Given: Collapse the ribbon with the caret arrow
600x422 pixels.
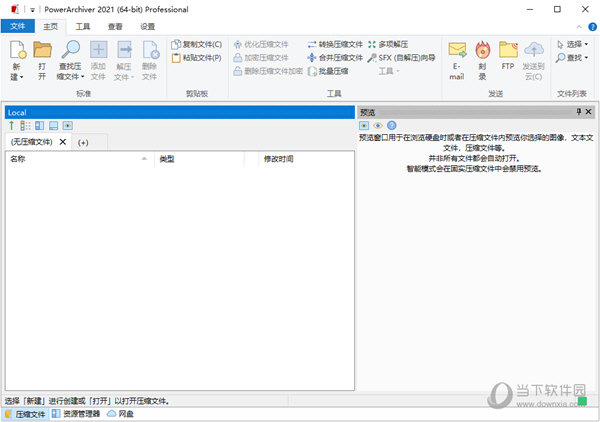Looking at the screenshot, I should click(x=579, y=27).
